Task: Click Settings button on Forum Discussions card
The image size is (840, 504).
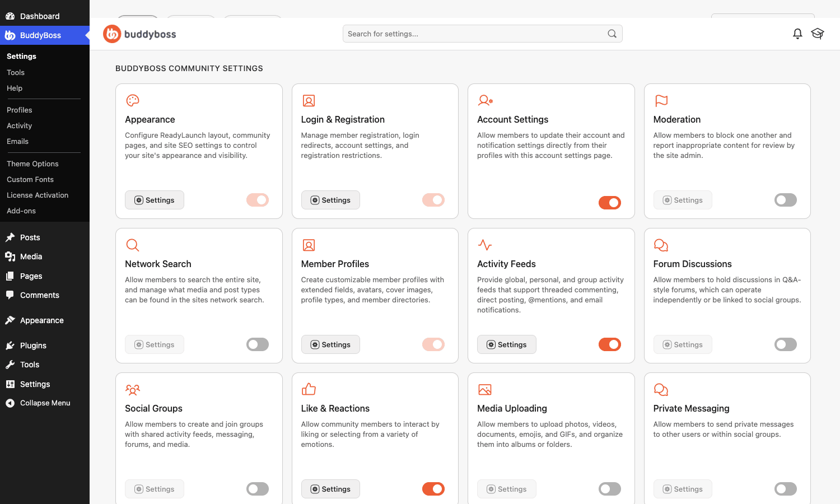Action: [683, 344]
